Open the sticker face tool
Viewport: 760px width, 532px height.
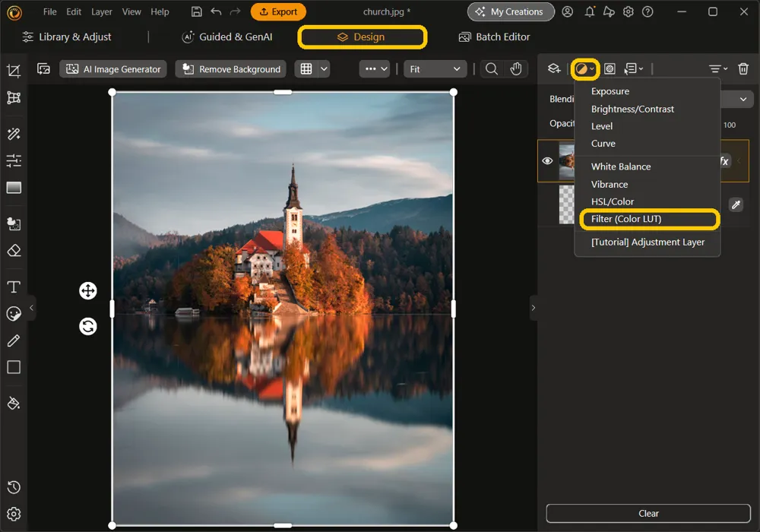coord(14,314)
